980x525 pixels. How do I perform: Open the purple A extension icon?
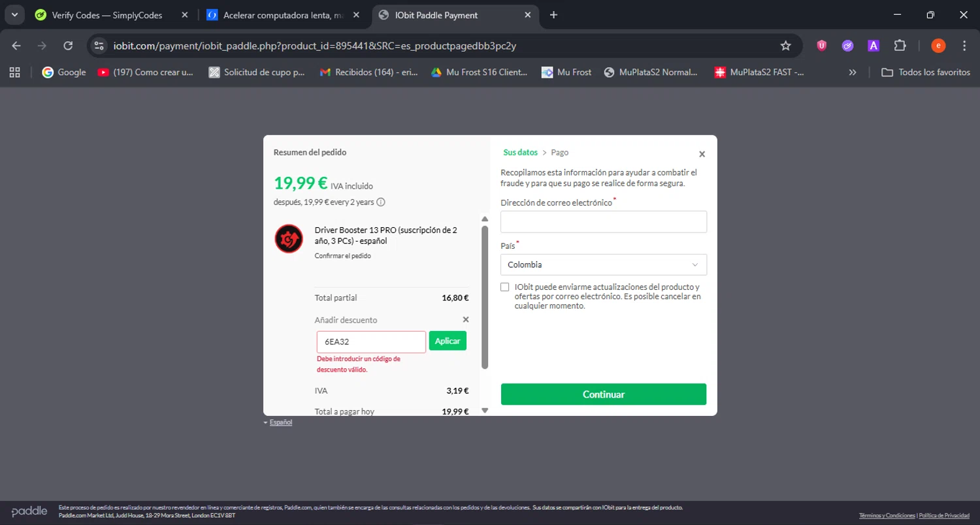pos(873,46)
